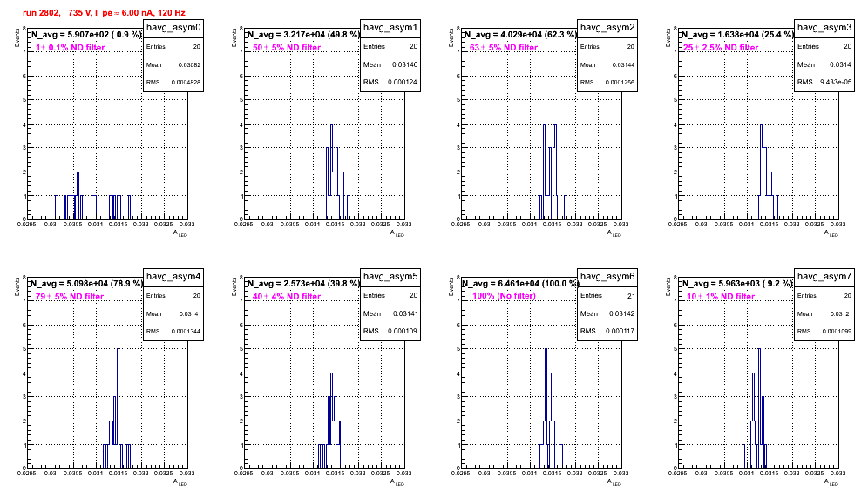Select the havg_asym5 stats box title
This screenshot has height=498, width=868.
(390, 276)
